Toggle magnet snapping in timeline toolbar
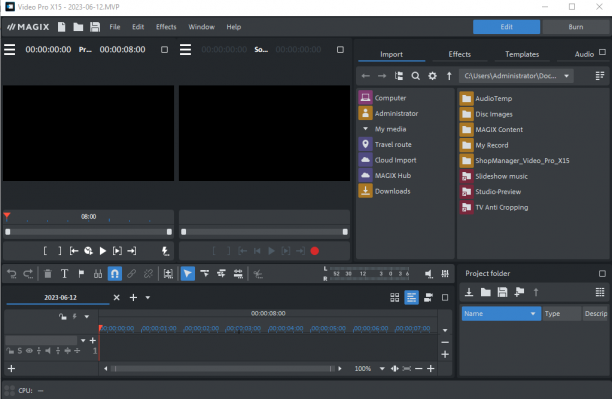Image resolution: width=612 pixels, height=399 pixels. pyautogui.click(x=115, y=274)
